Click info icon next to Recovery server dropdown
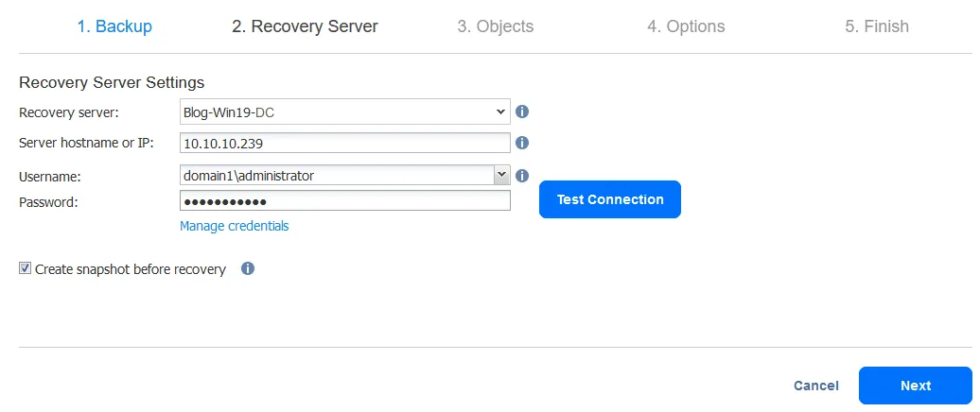The image size is (980, 412). tap(521, 112)
